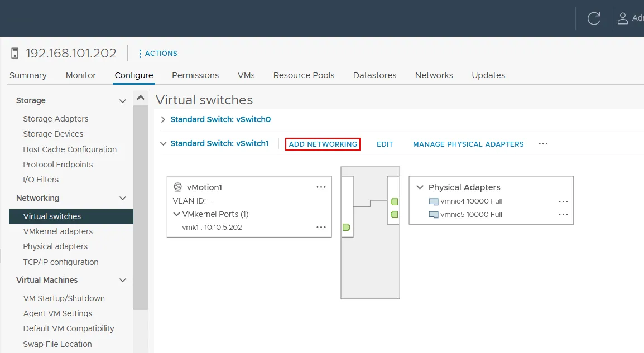Image resolution: width=644 pixels, height=353 pixels.
Task: Open the ellipsis menu on vMotion1 port group
Action: 321,187
